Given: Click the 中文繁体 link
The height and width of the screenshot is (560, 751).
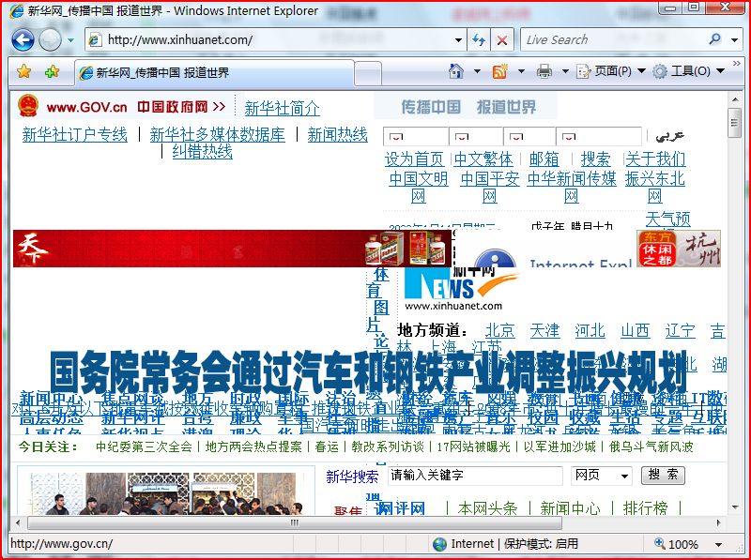Looking at the screenshot, I should pyautogui.click(x=483, y=159).
